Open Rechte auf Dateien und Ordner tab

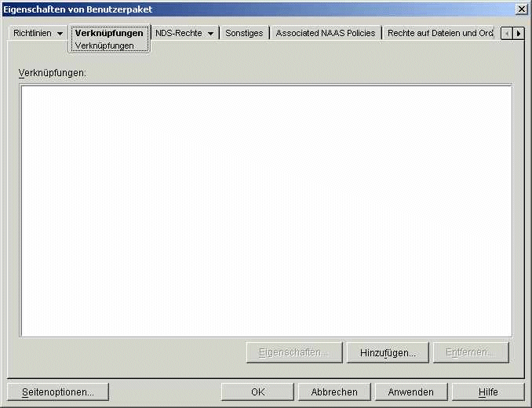[440, 33]
